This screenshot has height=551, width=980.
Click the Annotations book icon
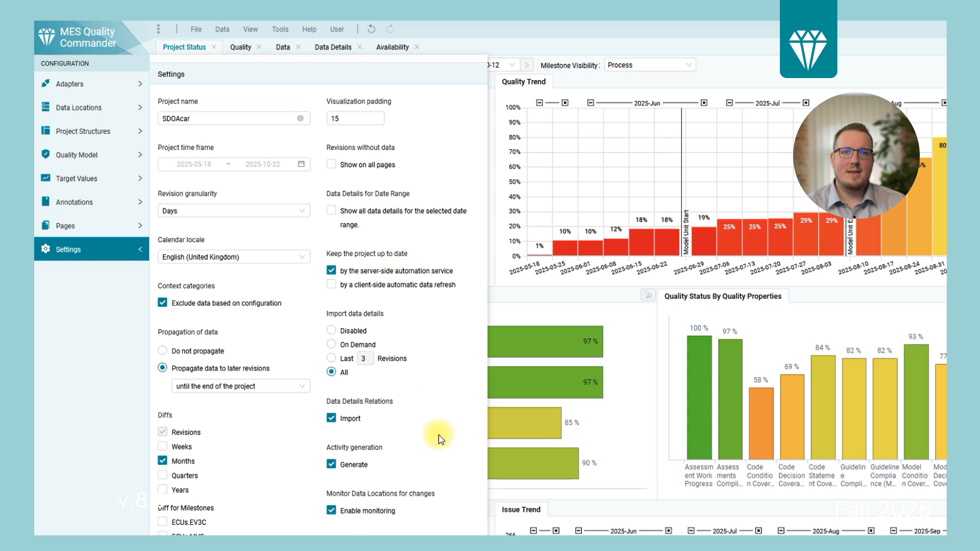click(45, 202)
